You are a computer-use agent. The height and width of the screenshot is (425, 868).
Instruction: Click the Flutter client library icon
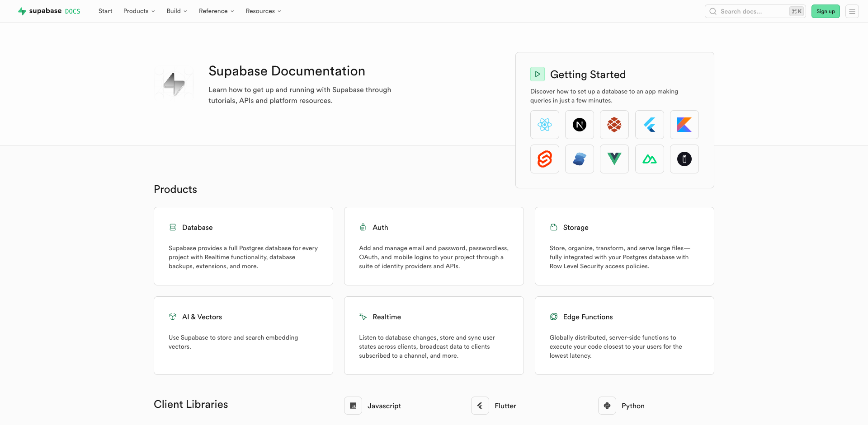(x=480, y=406)
